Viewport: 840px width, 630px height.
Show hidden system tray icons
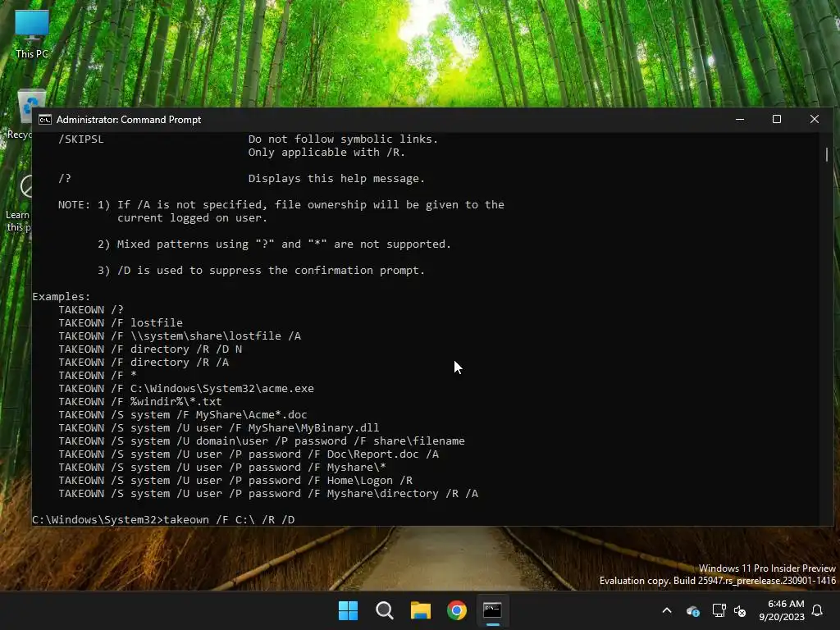667,610
